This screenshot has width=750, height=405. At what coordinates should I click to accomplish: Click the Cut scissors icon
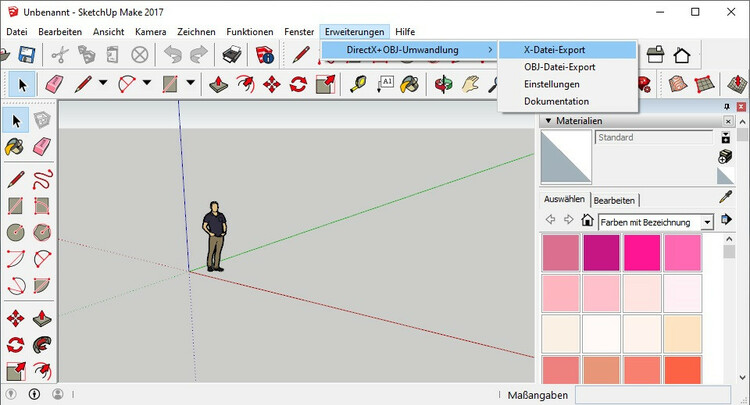click(60, 55)
